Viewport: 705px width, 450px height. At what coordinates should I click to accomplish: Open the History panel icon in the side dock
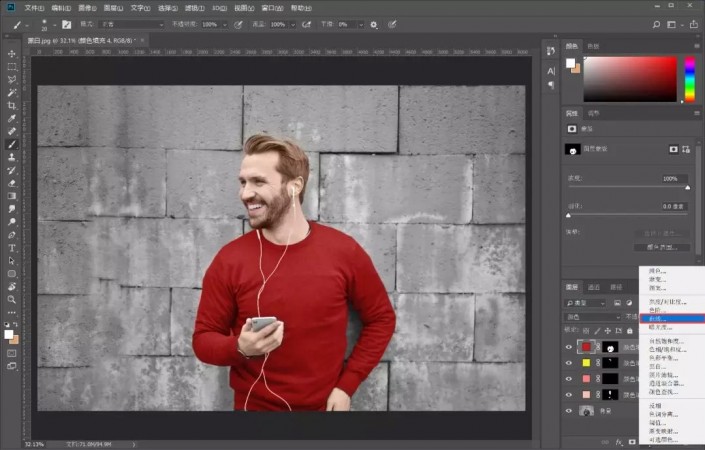click(551, 52)
